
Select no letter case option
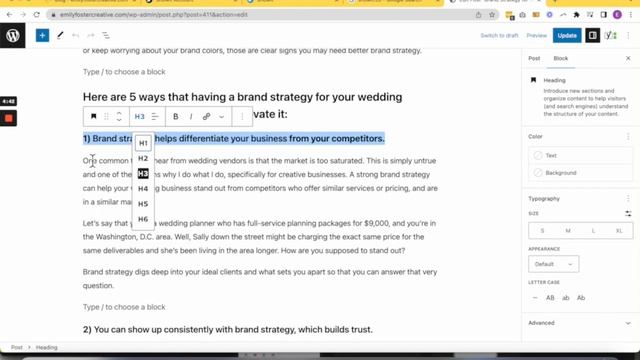pyautogui.click(x=535, y=298)
